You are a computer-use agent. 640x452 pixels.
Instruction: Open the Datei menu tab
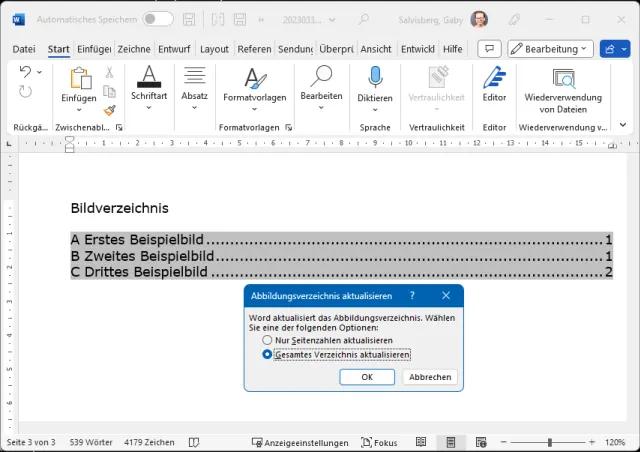[24, 48]
